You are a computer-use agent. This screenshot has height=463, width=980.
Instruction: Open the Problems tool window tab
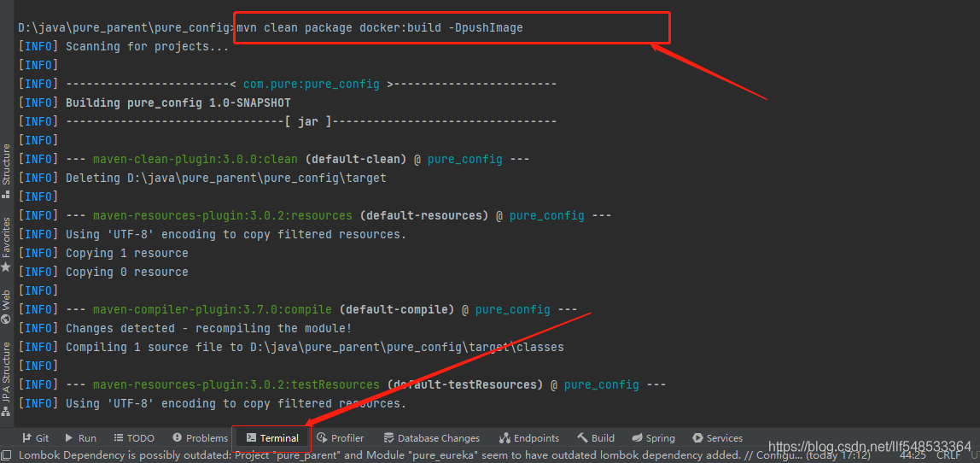point(200,438)
